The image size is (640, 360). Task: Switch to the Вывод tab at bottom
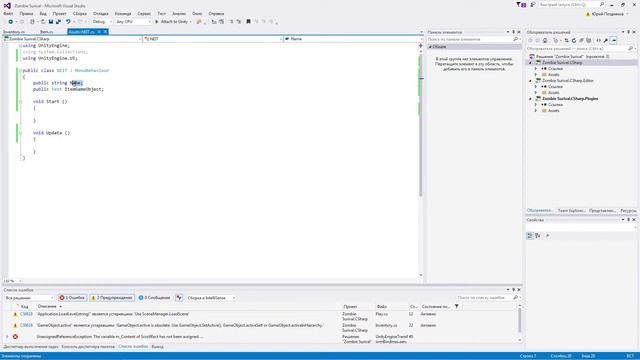157,347
